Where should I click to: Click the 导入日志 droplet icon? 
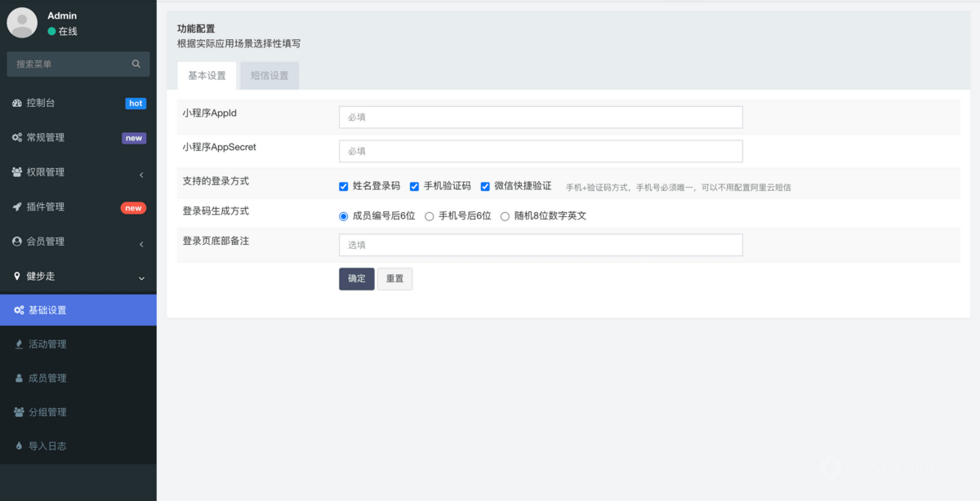[x=18, y=446]
